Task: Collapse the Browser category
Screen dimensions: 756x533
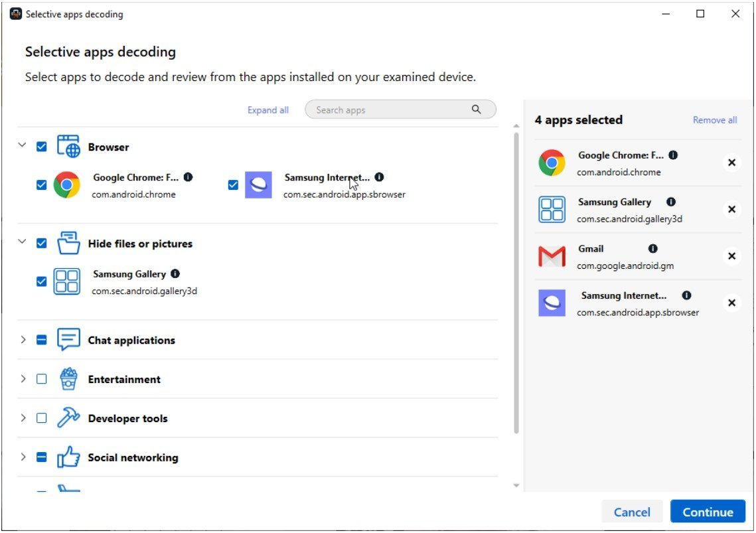Action: pos(22,145)
